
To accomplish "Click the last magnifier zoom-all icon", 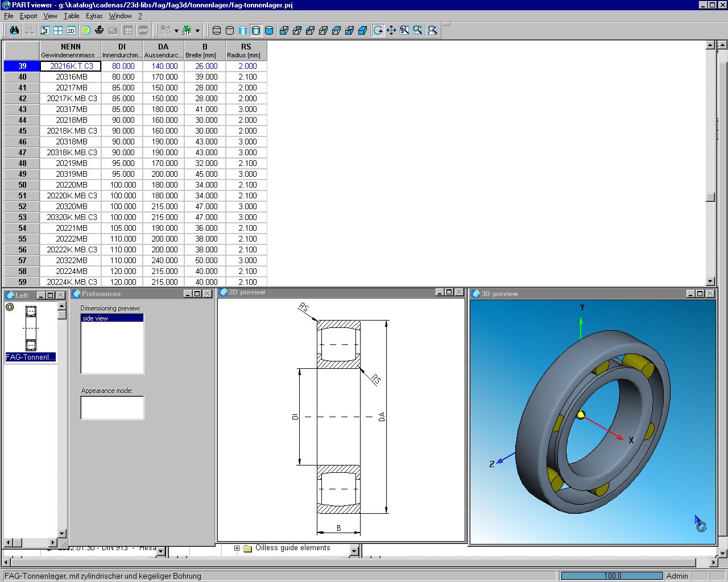I will click(432, 30).
